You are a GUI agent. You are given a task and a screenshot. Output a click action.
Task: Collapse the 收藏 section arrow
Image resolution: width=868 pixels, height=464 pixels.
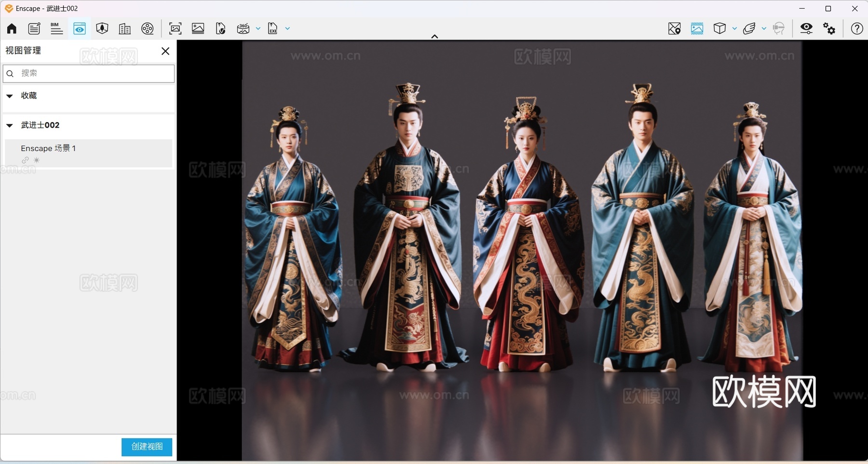pos(9,96)
